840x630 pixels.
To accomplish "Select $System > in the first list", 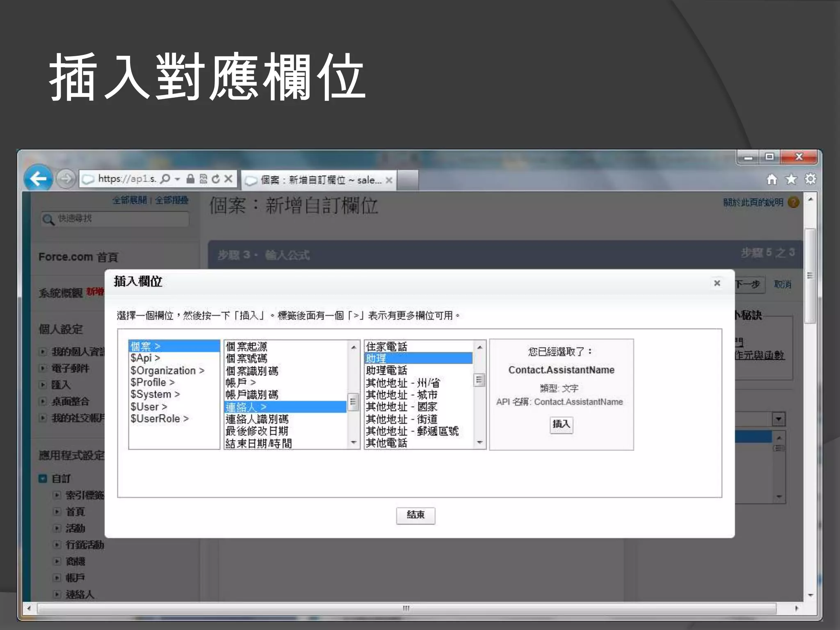I will click(174, 394).
